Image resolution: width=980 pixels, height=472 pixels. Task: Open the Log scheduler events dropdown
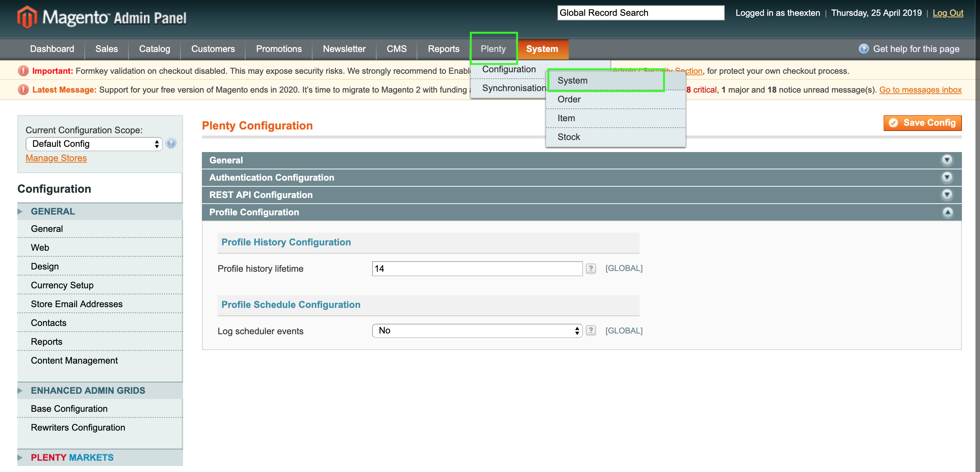[x=477, y=330]
